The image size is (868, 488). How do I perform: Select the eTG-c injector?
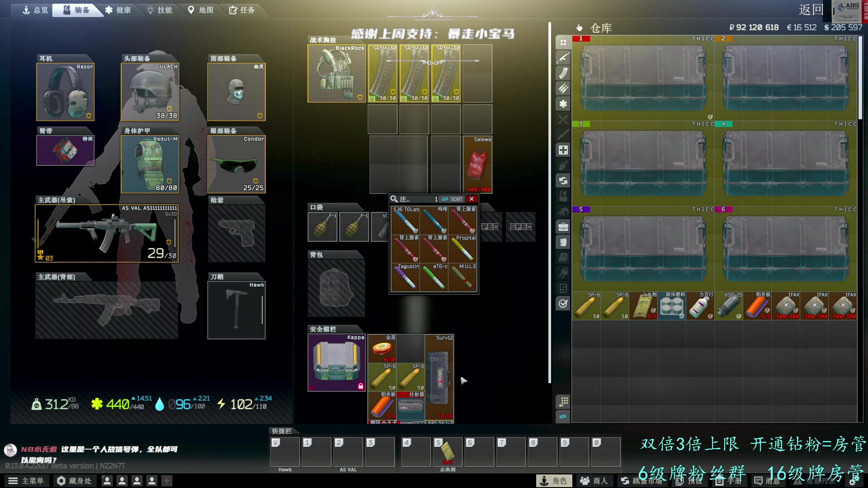(434, 277)
